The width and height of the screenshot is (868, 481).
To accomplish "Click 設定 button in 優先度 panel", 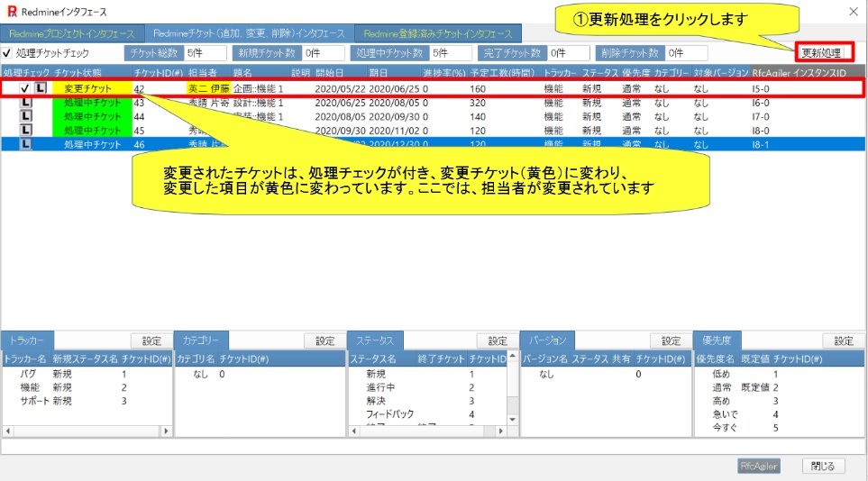I will tap(843, 341).
